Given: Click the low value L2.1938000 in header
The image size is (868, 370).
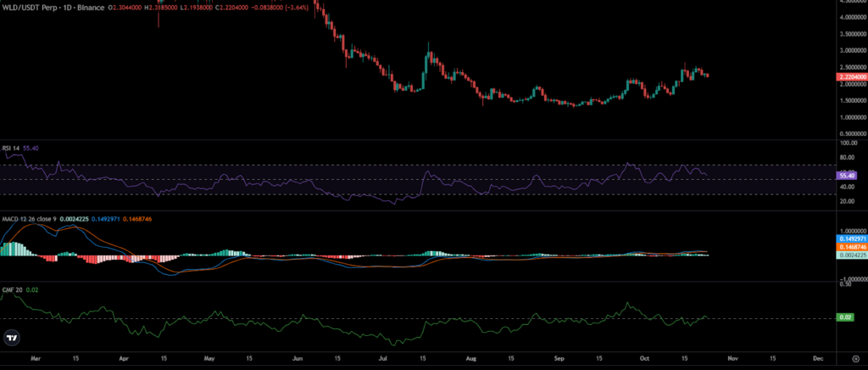Looking at the screenshot, I should pyautogui.click(x=197, y=8).
